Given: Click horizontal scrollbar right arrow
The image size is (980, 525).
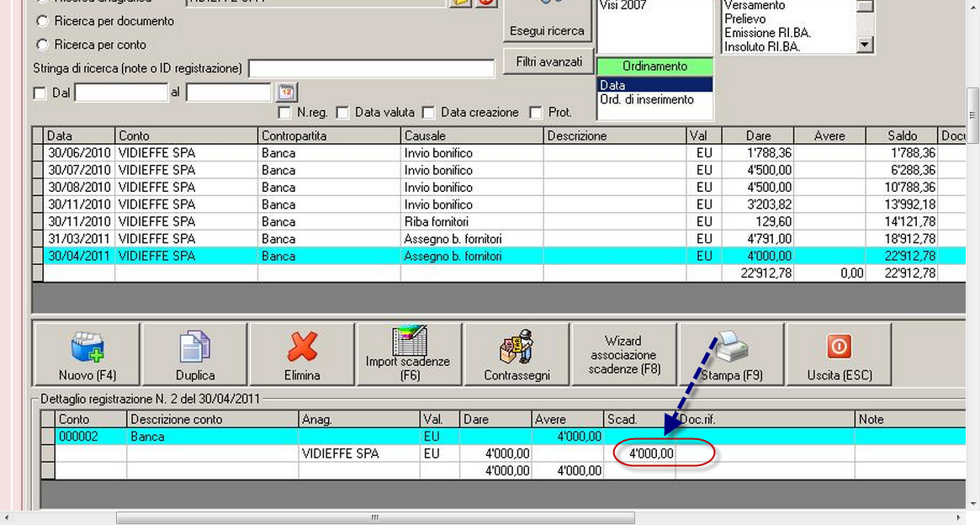Looking at the screenshot, I should (959, 517).
